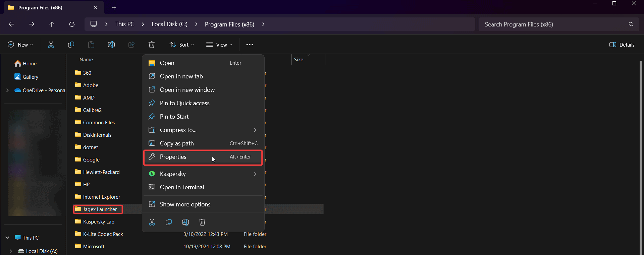Click the New button

(20, 45)
